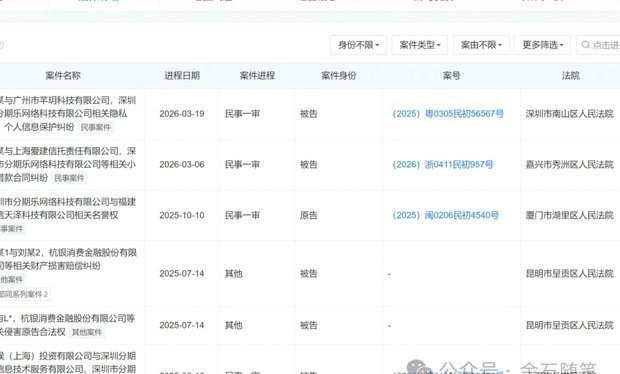Focus the 点击进 search input box
Image resolution: width=620 pixels, height=374 pixels.
pyautogui.click(x=598, y=45)
